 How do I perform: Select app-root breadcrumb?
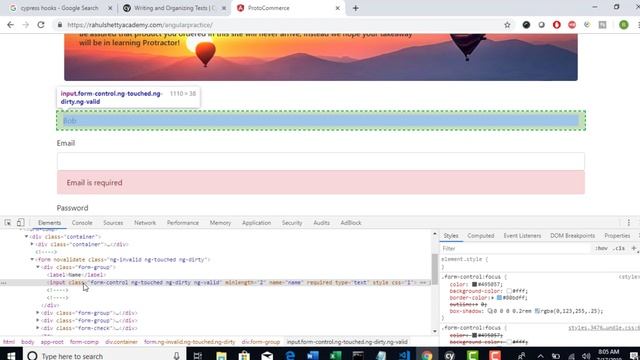click(52, 342)
